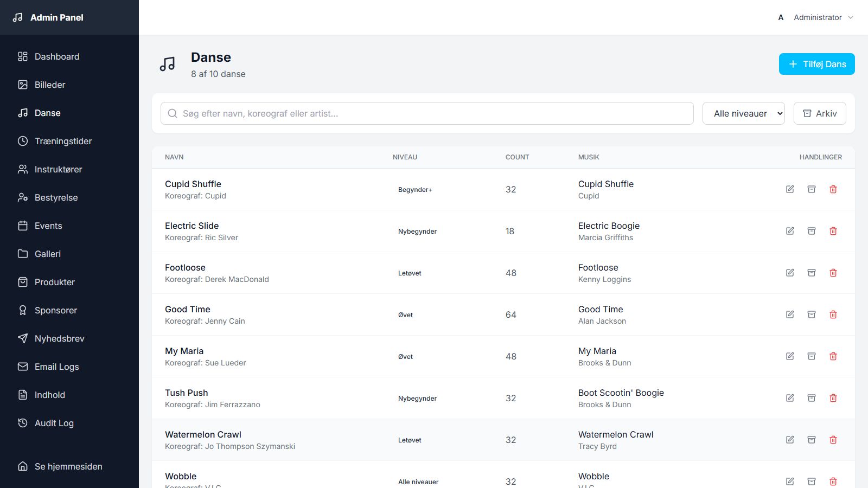Click the 'Tracy Byrd' artist text

click(x=597, y=446)
